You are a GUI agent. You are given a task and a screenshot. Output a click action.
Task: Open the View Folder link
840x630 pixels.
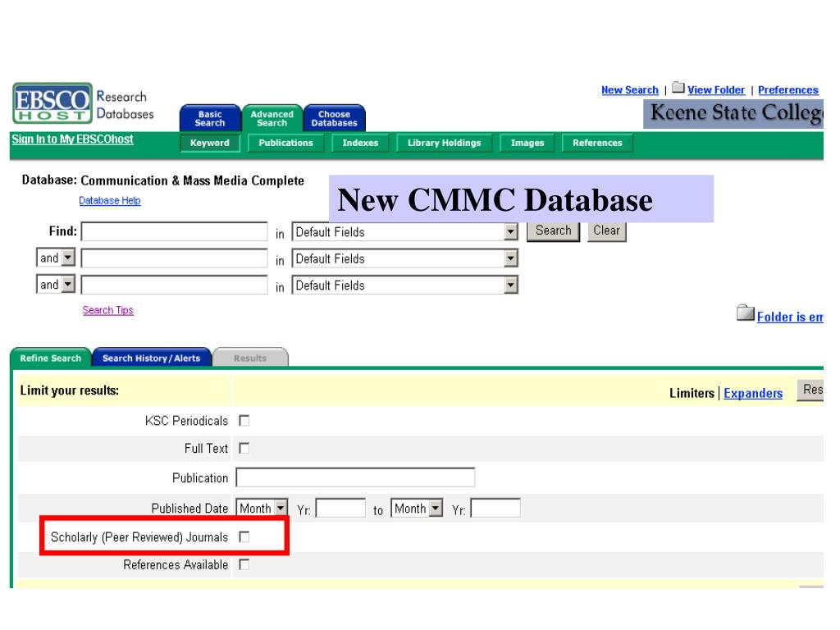pos(716,90)
